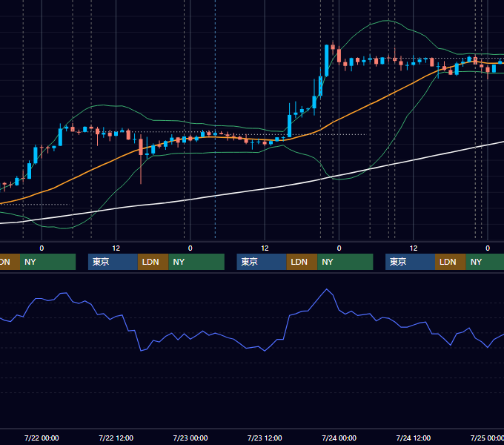Click the '7/22 12:00' time axis label
504x445 pixels.
116,438
